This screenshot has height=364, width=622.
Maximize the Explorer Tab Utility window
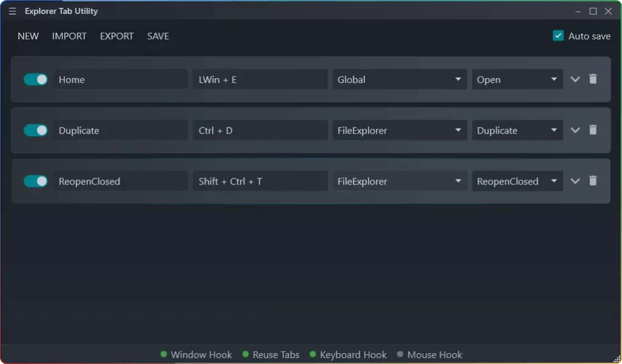(x=593, y=12)
